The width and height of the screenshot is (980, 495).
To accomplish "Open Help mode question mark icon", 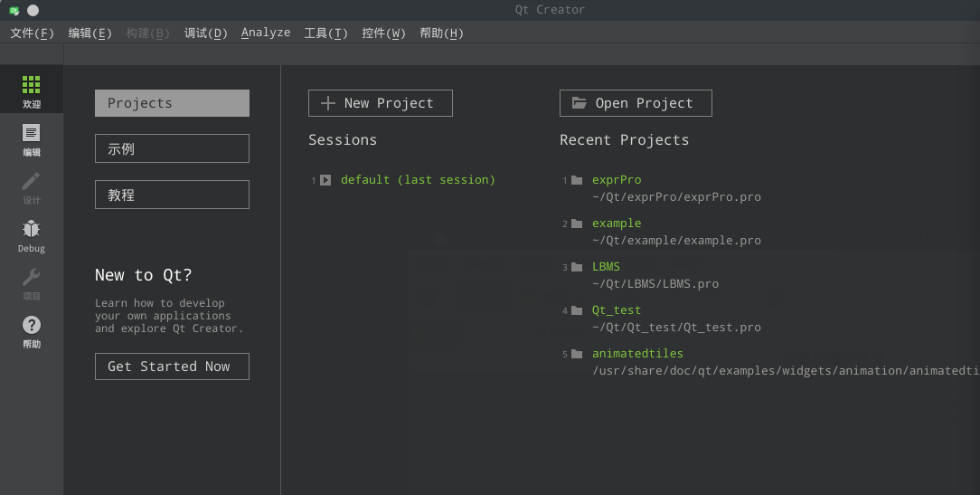I will tap(31, 326).
